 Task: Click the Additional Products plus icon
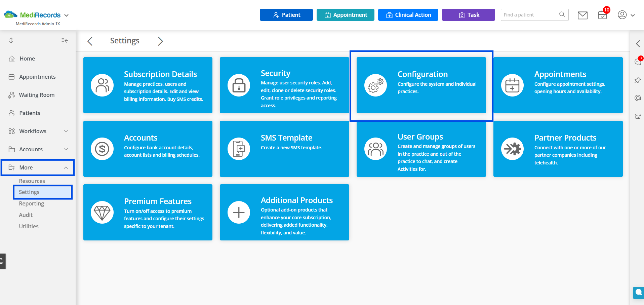click(x=239, y=212)
